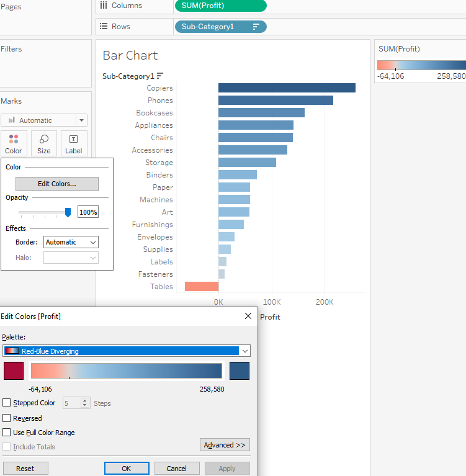466x476 pixels.
Task: Open the Border dropdown
Action: coord(71,242)
